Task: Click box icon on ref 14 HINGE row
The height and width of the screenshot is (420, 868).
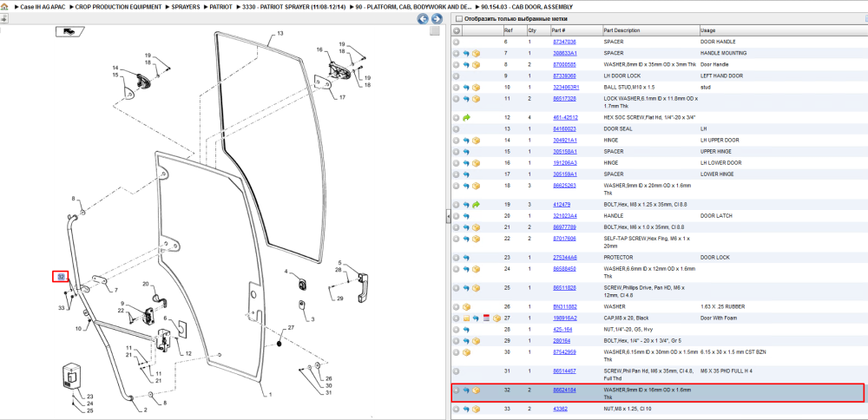Action: [476, 140]
